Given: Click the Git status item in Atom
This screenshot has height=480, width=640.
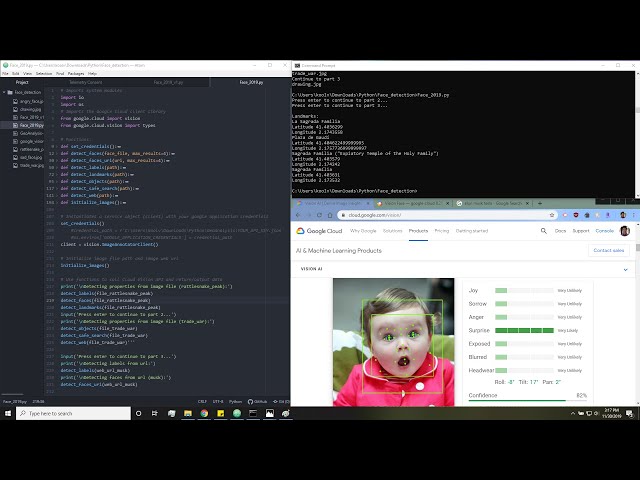Looking at the screenshot, I should point(281,402).
